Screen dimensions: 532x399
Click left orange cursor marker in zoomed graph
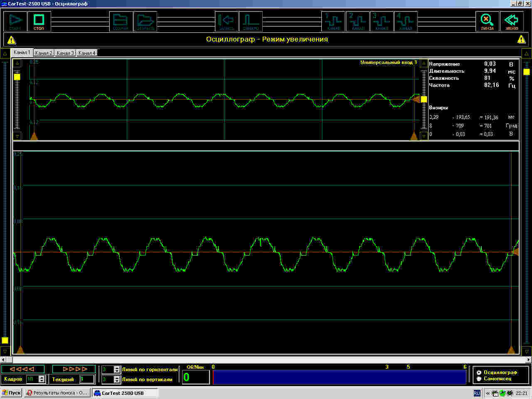[x=20, y=350]
